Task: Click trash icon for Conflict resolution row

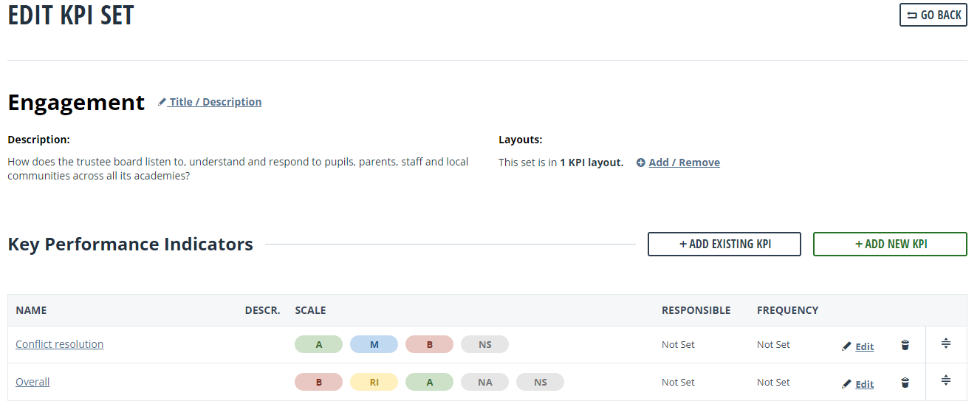Action: 905,345
